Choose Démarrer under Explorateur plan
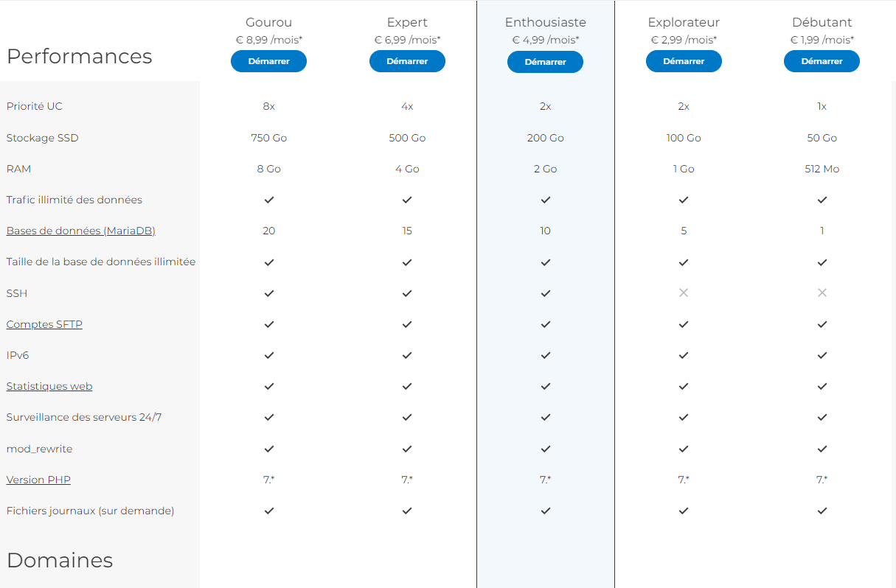 684,62
